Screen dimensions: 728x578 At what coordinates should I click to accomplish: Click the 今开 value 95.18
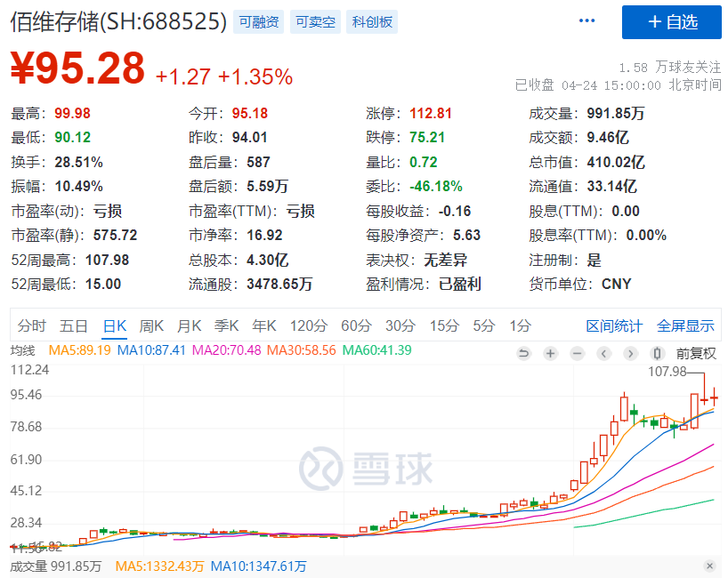pyautogui.click(x=250, y=113)
